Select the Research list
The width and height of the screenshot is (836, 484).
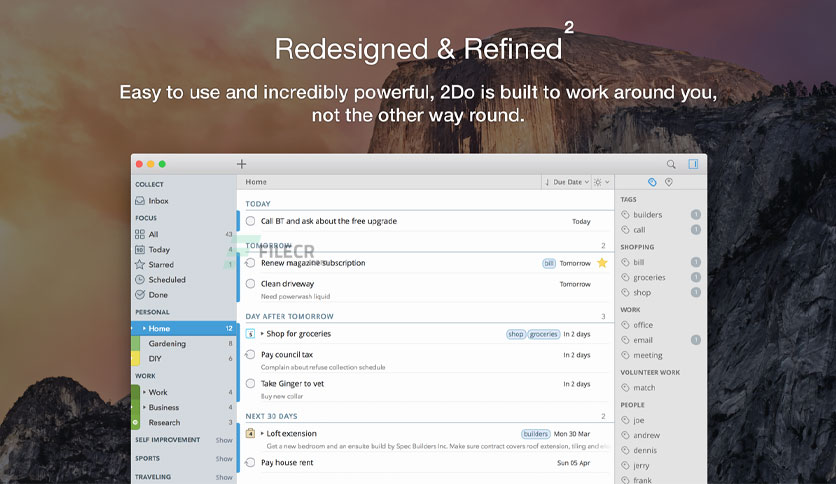tap(183, 422)
